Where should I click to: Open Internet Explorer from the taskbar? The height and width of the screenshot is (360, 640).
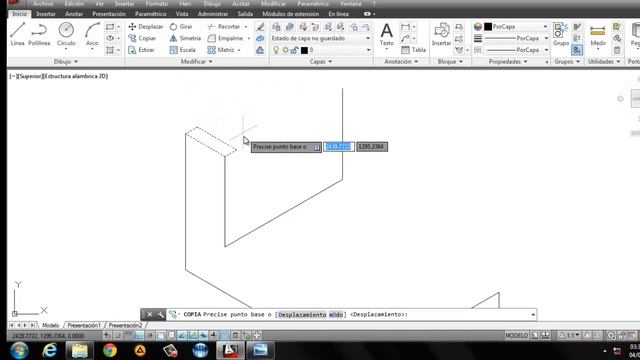tap(49, 350)
